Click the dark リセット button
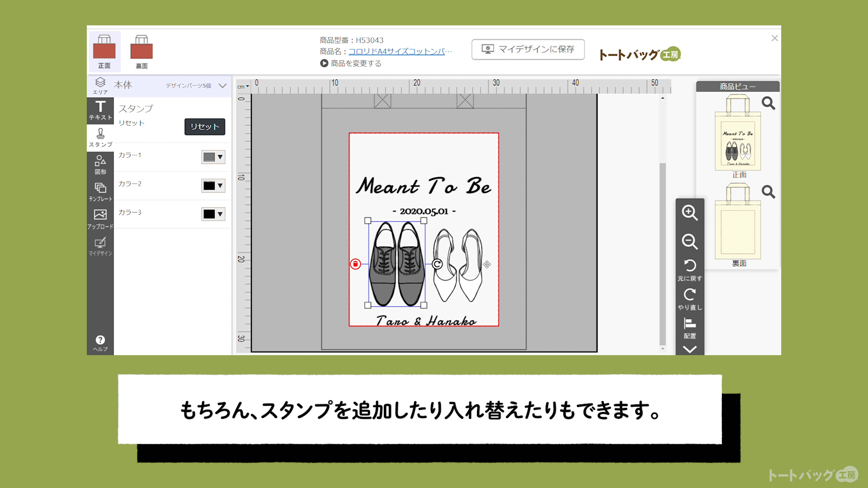 205,127
